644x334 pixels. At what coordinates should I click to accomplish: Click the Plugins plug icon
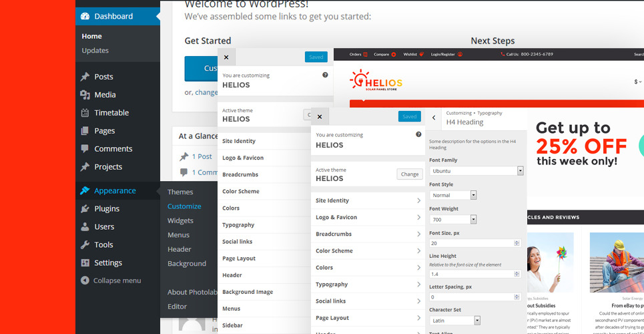click(x=85, y=208)
